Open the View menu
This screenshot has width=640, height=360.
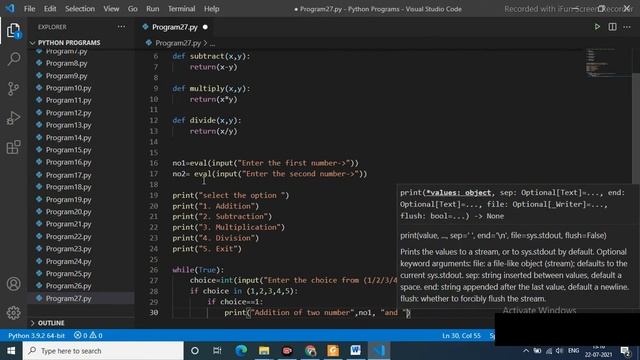pyautogui.click(x=111, y=9)
